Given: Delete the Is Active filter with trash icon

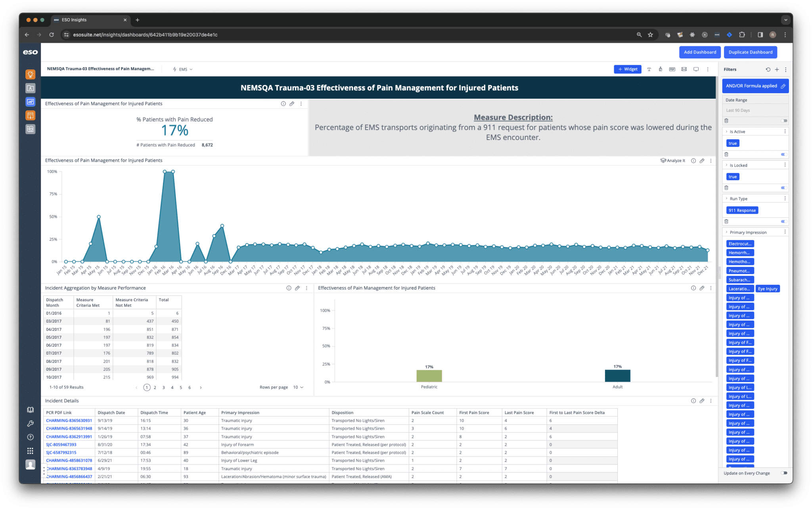Looking at the screenshot, I should pos(726,154).
